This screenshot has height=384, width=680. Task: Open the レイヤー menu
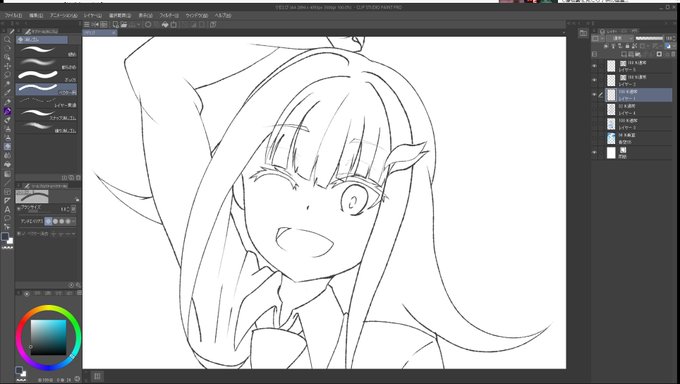[x=93, y=15]
